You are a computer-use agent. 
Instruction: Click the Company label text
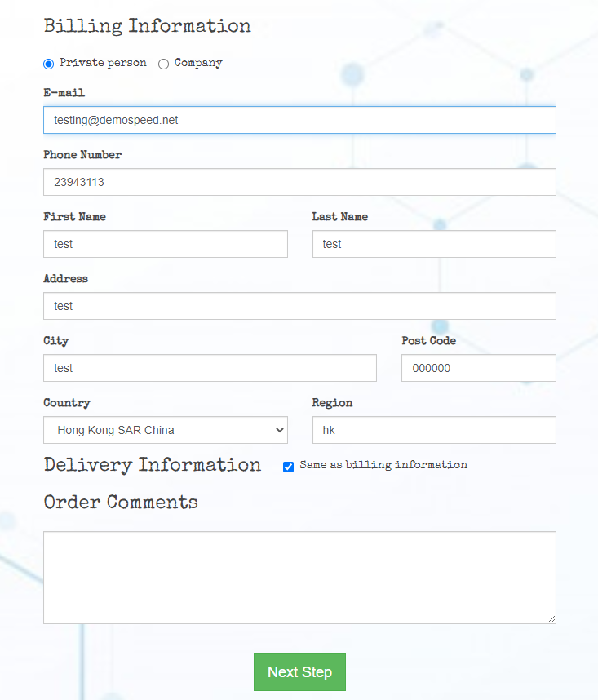(x=198, y=63)
